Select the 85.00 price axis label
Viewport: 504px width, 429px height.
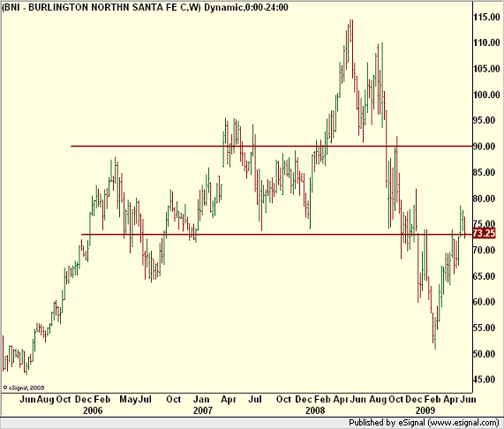pos(484,172)
